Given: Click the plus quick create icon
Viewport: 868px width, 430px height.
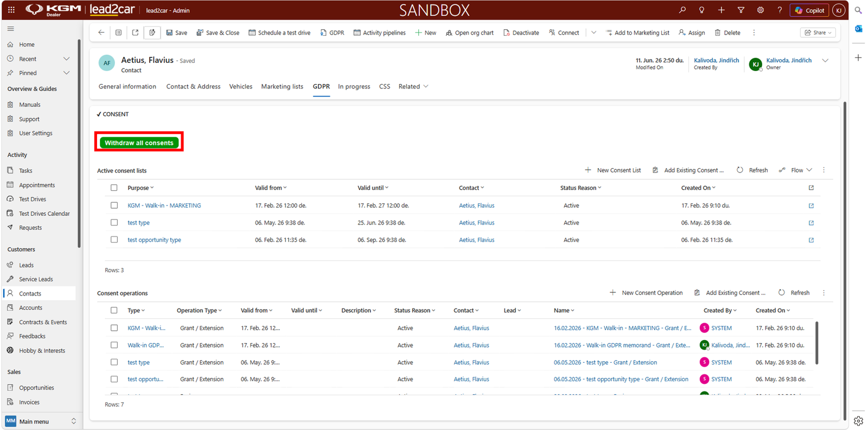Looking at the screenshot, I should pyautogui.click(x=721, y=10).
